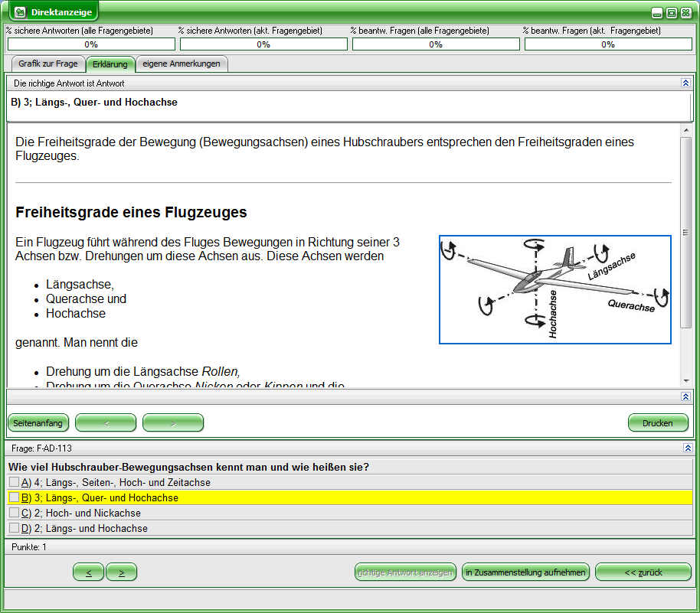Image resolution: width=700 pixels, height=613 pixels.
Task: Click the bullet item 'Querachse und'
Action: pyautogui.click(x=87, y=299)
